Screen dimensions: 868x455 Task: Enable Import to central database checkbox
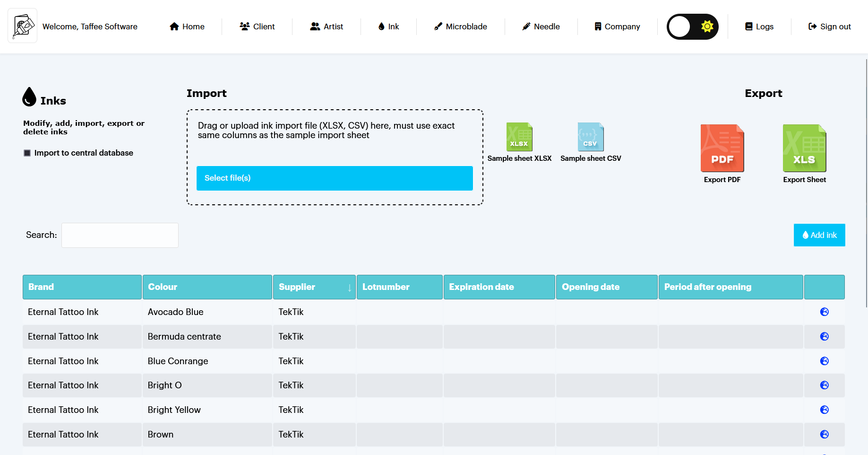click(x=27, y=153)
